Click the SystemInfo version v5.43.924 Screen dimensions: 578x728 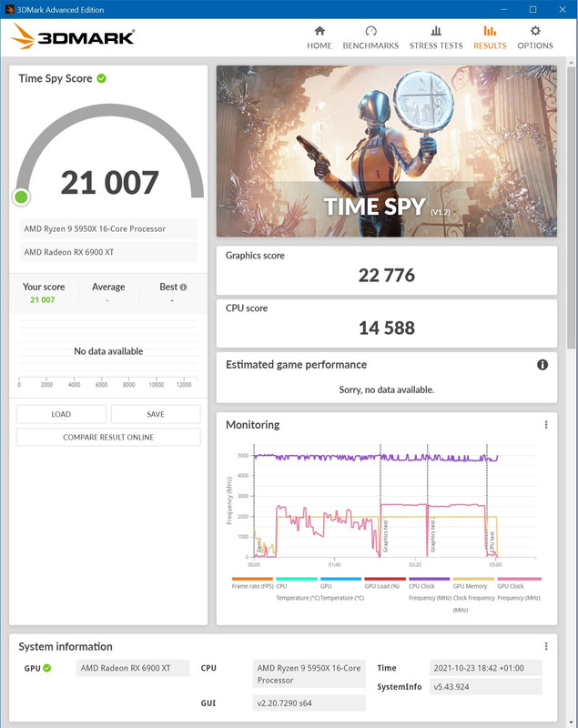pos(485,687)
